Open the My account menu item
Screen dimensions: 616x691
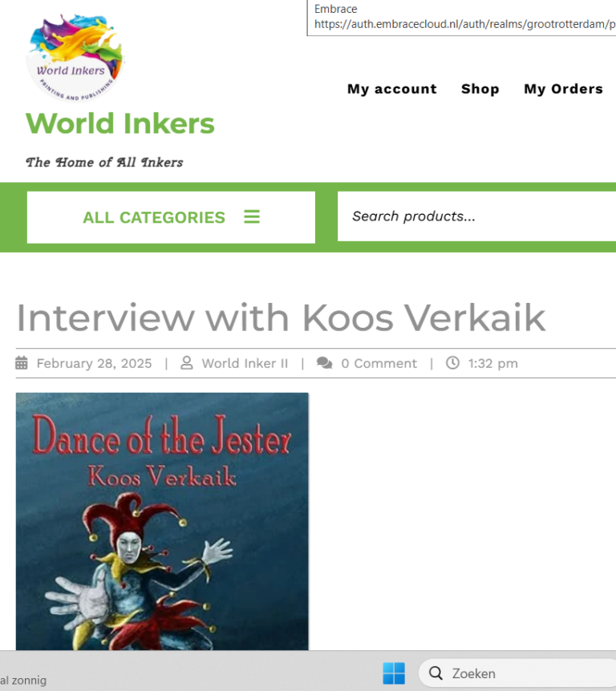tap(392, 89)
